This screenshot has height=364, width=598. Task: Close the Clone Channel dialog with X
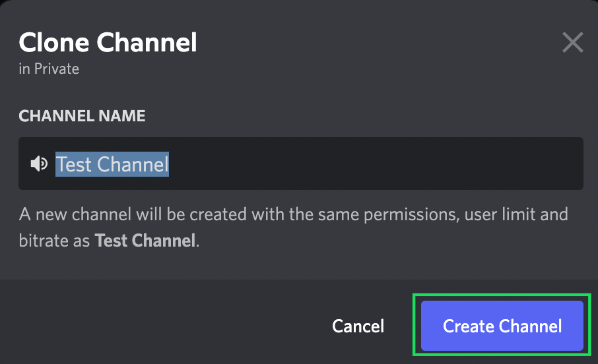point(572,43)
